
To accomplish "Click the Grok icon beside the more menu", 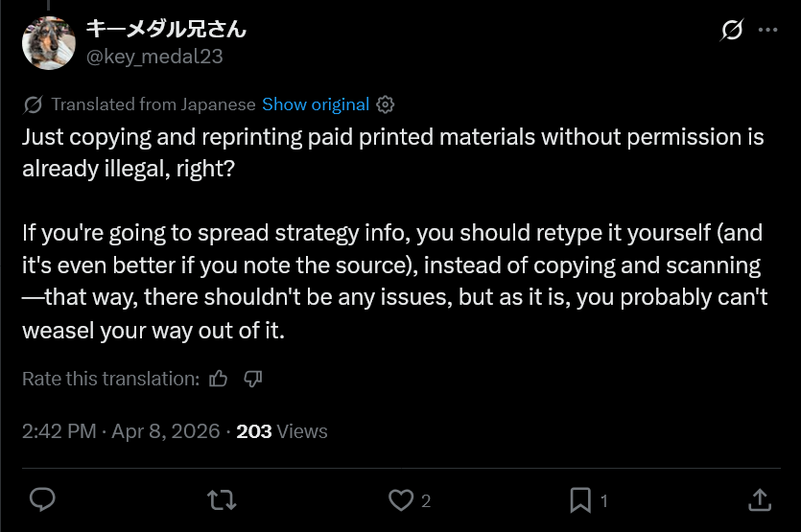I will (732, 30).
